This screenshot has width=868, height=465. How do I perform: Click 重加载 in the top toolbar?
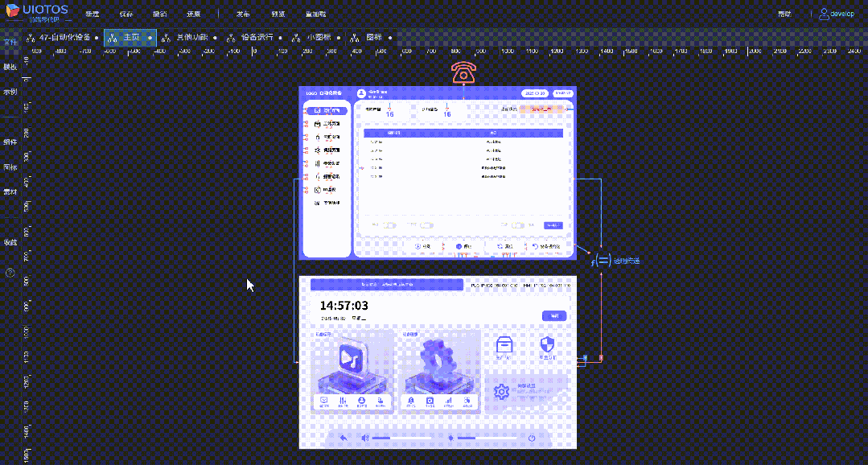point(315,14)
